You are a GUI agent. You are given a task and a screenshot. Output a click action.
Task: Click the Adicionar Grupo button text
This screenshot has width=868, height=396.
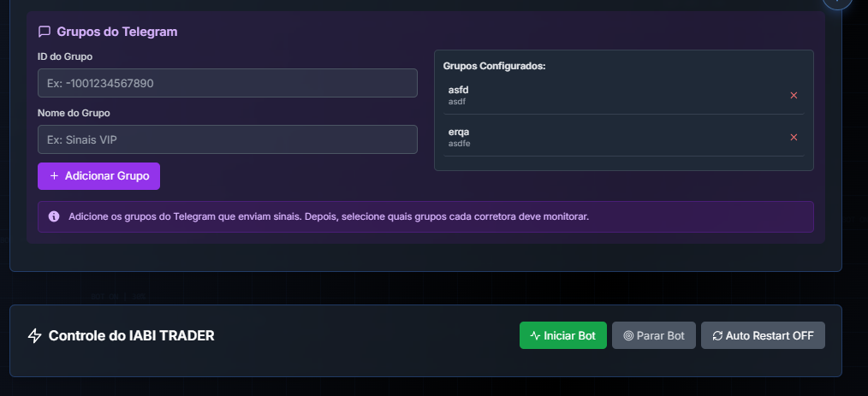click(107, 176)
